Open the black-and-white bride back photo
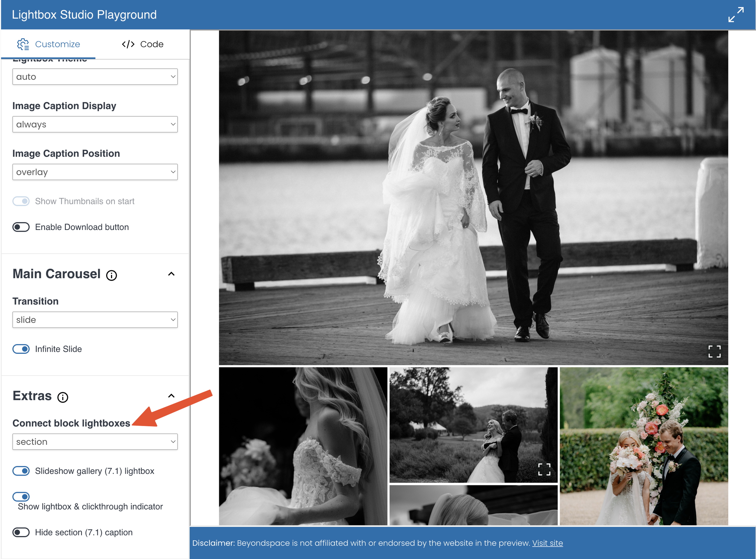This screenshot has width=756, height=559. pyautogui.click(x=303, y=446)
